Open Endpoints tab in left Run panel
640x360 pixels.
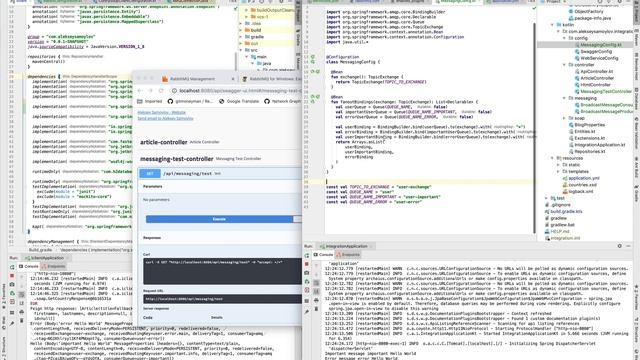click(53, 267)
